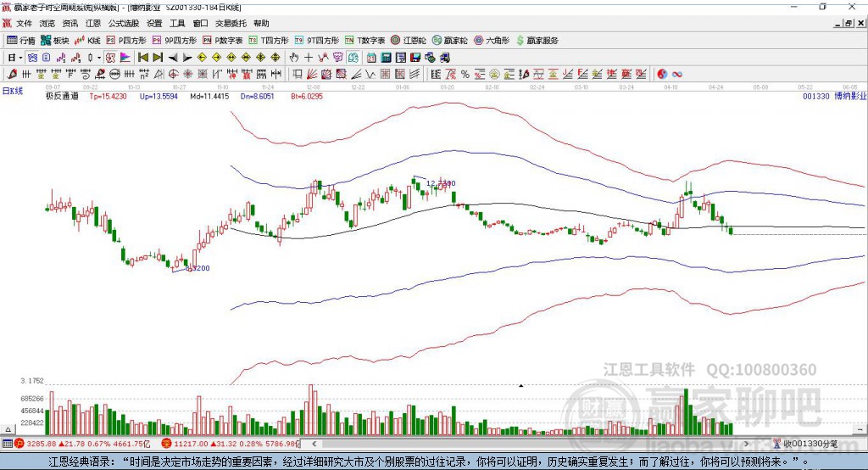Click the red save floppy icon
This screenshot has height=470, width=868.
(415, 58)
